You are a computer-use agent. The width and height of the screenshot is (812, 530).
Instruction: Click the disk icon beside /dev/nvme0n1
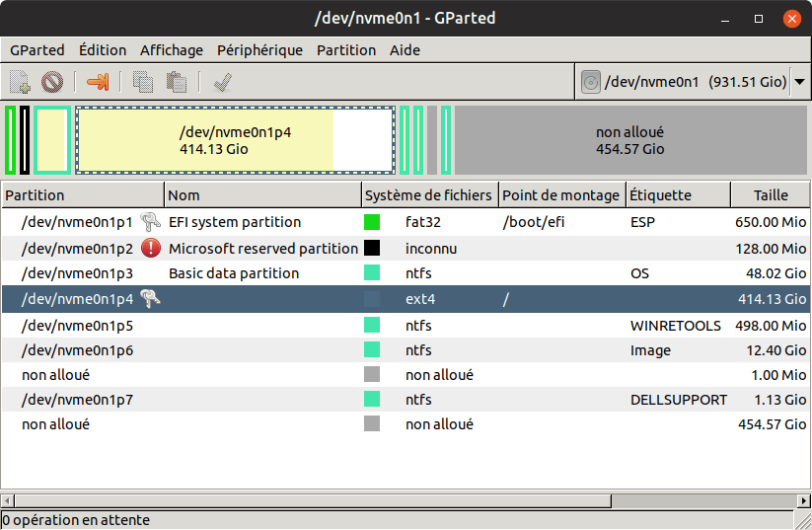590,82
